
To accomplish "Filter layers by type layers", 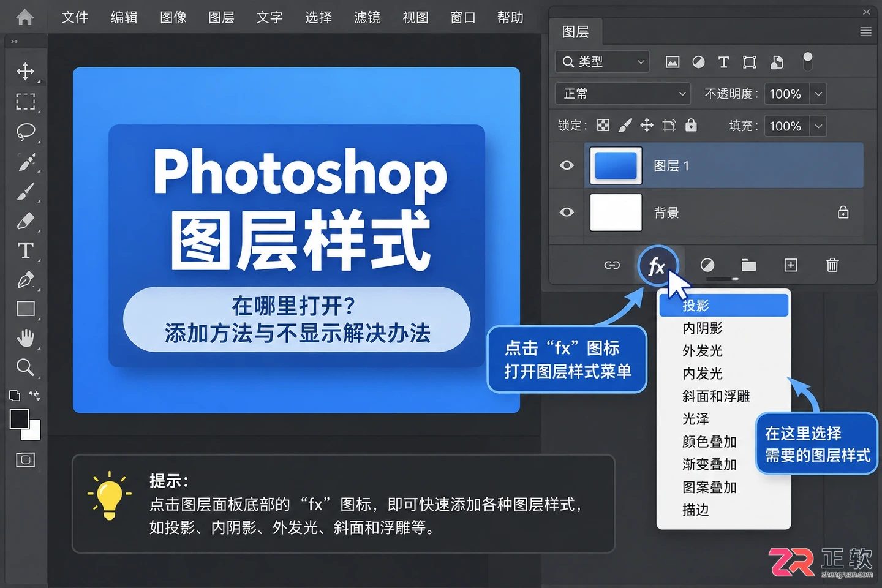I will (x=723, y=62).
